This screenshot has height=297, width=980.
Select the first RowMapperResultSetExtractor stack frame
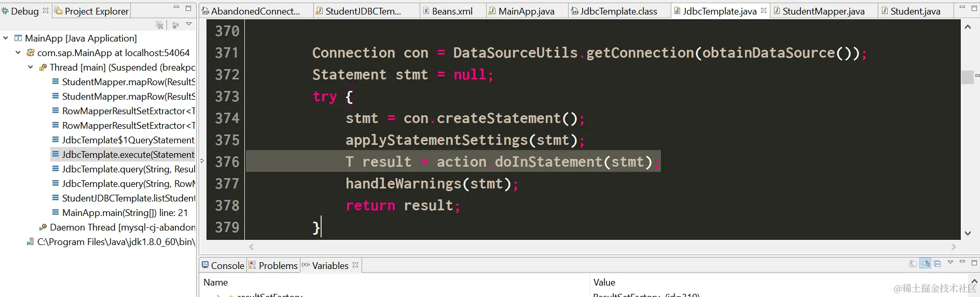click(x=123, y=111)
